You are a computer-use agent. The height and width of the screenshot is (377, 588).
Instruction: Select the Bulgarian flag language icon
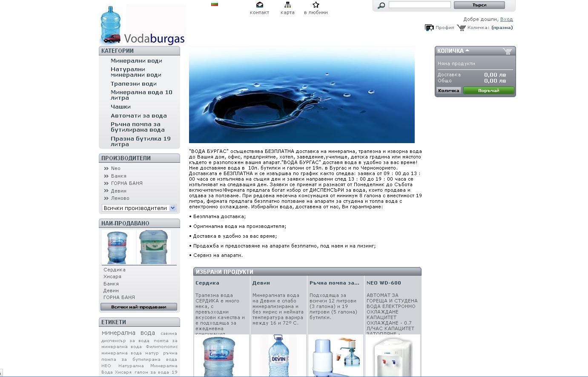tap(215, 4)
